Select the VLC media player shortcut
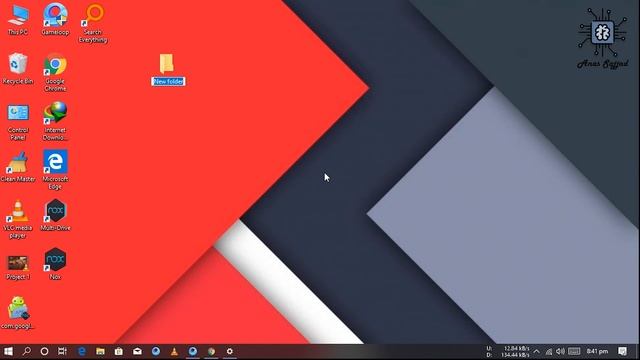The height and width of the screenshot is (360, 640). point(18,219)
